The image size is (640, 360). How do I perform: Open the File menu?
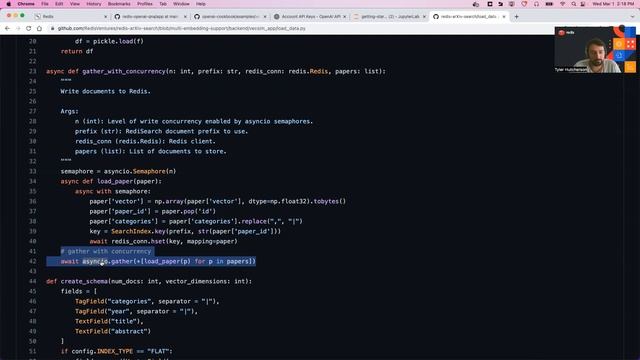[45, 4]
